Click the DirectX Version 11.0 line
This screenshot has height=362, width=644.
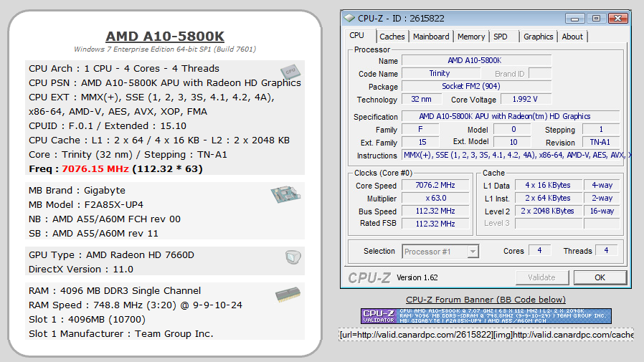pos(81,270)
